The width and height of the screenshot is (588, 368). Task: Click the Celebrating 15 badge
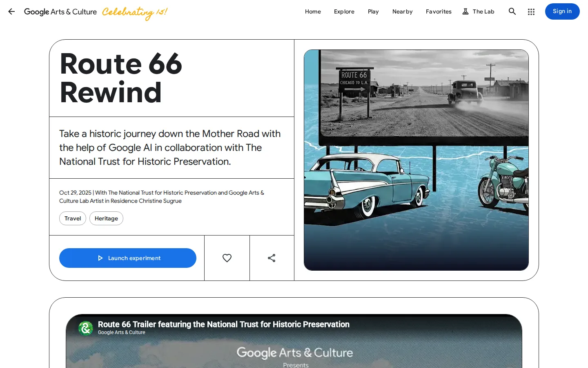coord(135,12)
